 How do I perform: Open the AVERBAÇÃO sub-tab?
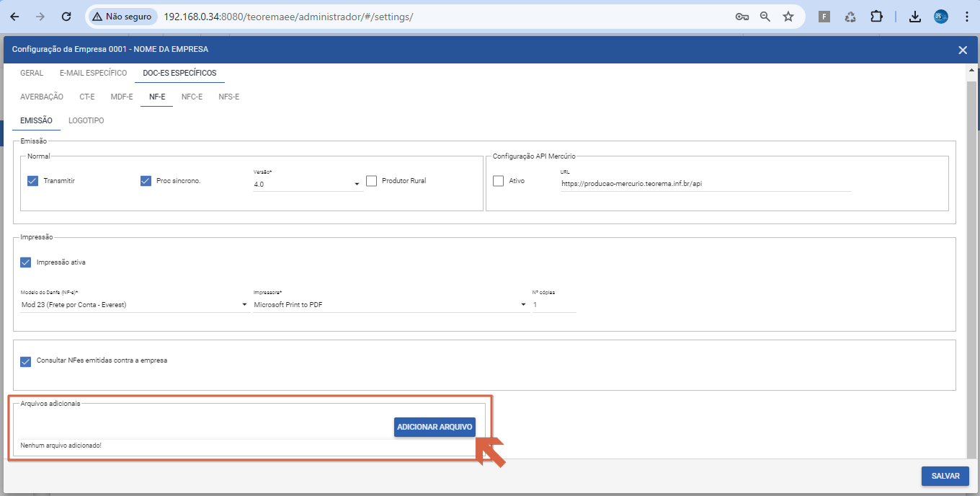[x=42, y=97]
